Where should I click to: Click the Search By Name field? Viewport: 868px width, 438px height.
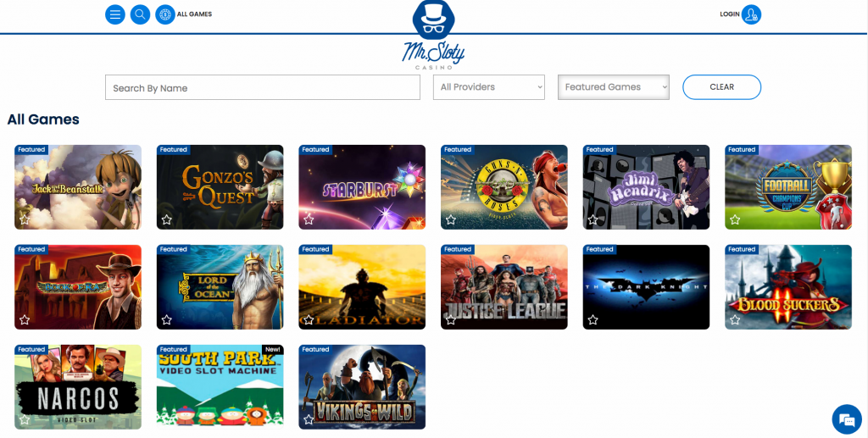[x=263, y=87]
